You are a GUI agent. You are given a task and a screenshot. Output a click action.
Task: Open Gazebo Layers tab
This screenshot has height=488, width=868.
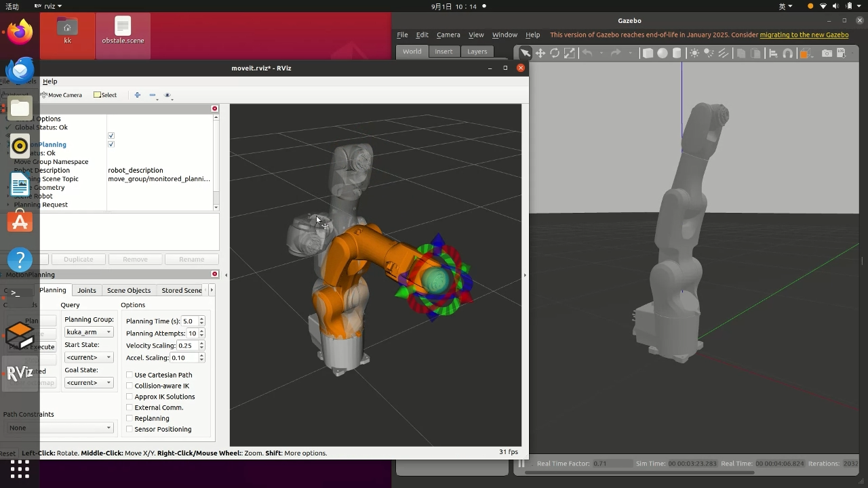point(477,52)
